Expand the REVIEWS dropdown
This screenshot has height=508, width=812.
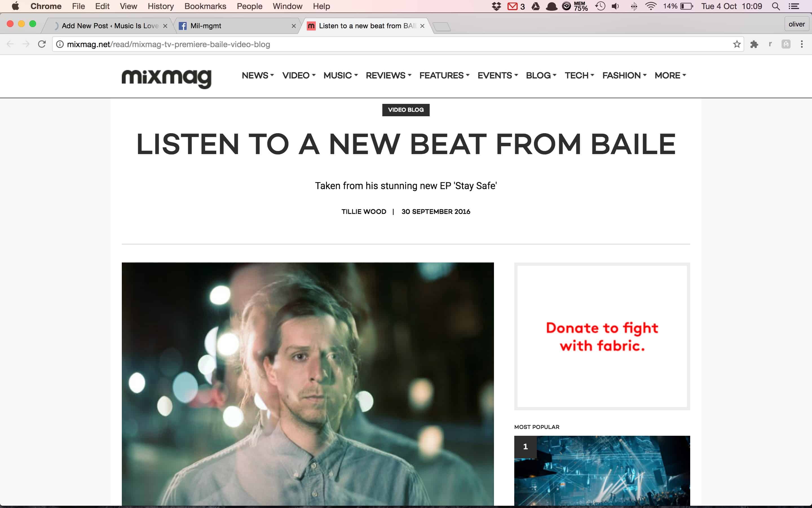click(389, 75)
